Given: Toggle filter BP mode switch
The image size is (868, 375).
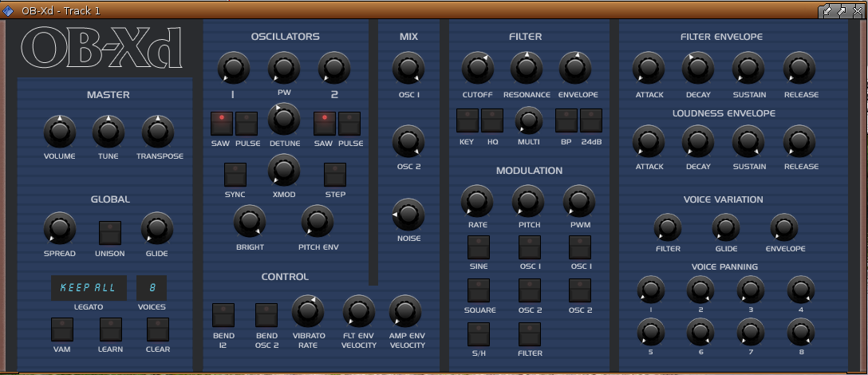Looking at the screenshot, I should pos(566,120).
